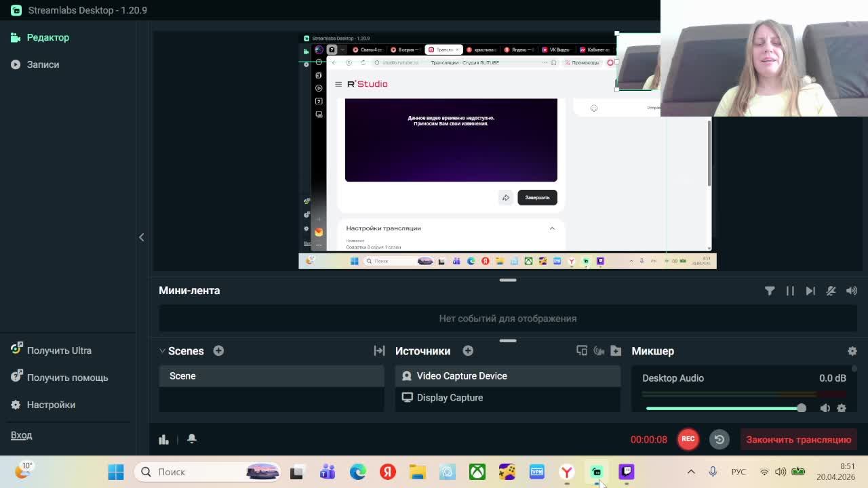
Task: Click the РУС language indicator
Action: point(738,472)
